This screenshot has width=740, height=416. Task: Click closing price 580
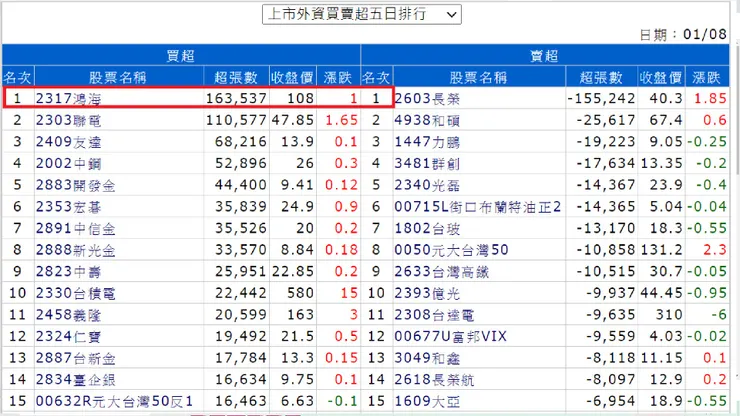point(300,293)
